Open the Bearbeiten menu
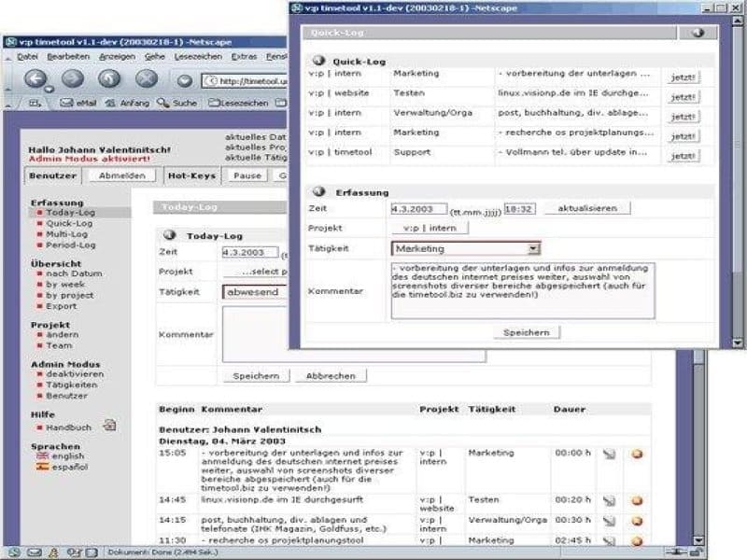This screenshot has height=560, width=747. tap(68, 57)
